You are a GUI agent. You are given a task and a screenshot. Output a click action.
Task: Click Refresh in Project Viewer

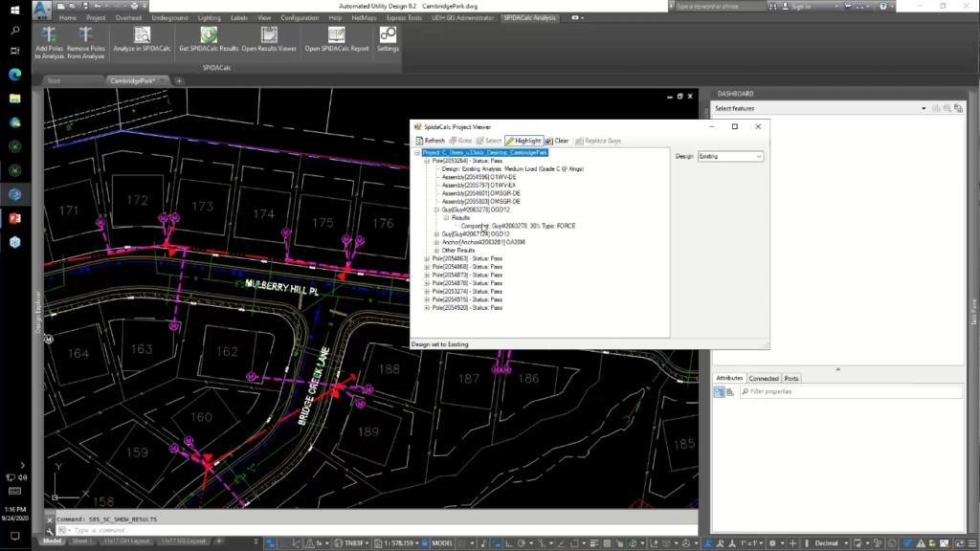click(430, 141)
